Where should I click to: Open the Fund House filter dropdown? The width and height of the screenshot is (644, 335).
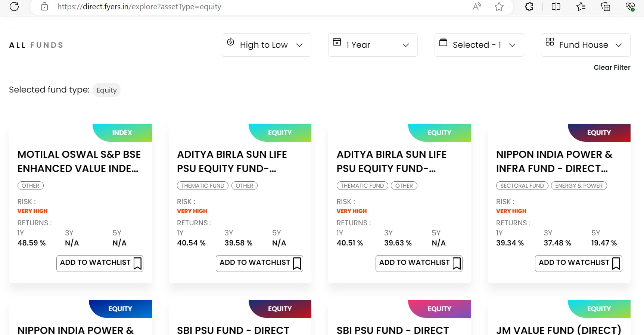tap(585, 45)
